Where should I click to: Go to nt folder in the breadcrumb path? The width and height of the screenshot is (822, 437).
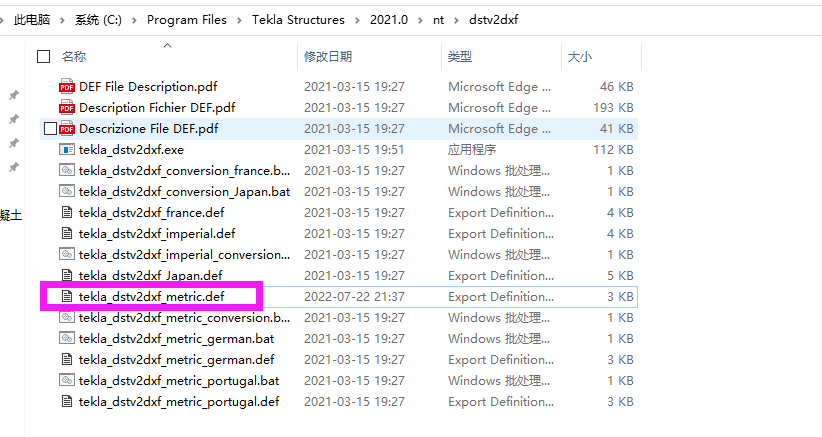pyautogui.click(x=438, y=20)
